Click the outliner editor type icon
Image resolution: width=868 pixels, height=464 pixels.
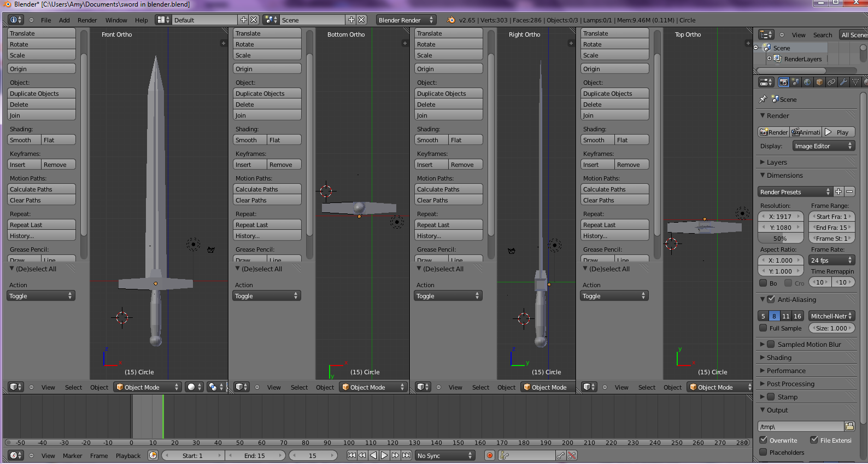766,34
